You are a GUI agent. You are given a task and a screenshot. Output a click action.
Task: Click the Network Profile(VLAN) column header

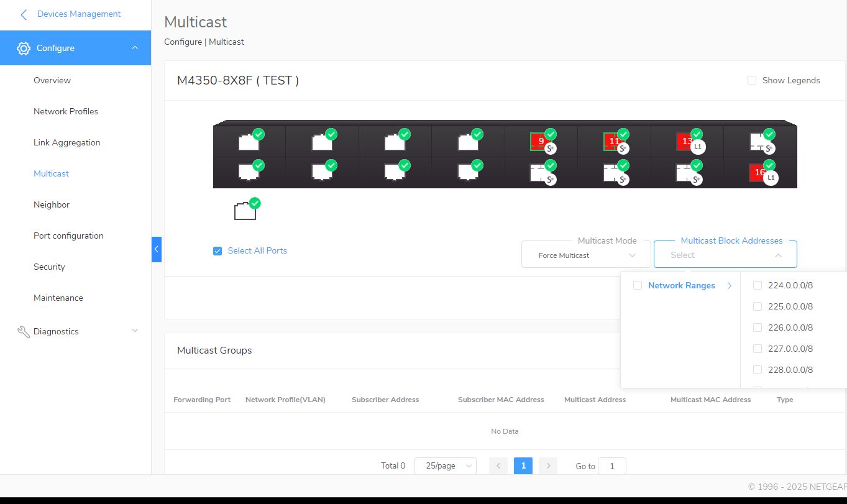click(x=285, y=400)
